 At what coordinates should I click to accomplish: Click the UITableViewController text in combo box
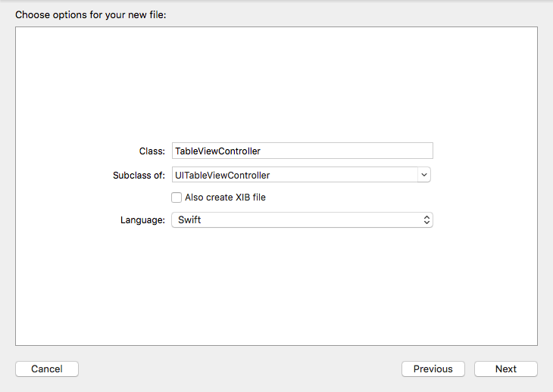click(222, 175)
